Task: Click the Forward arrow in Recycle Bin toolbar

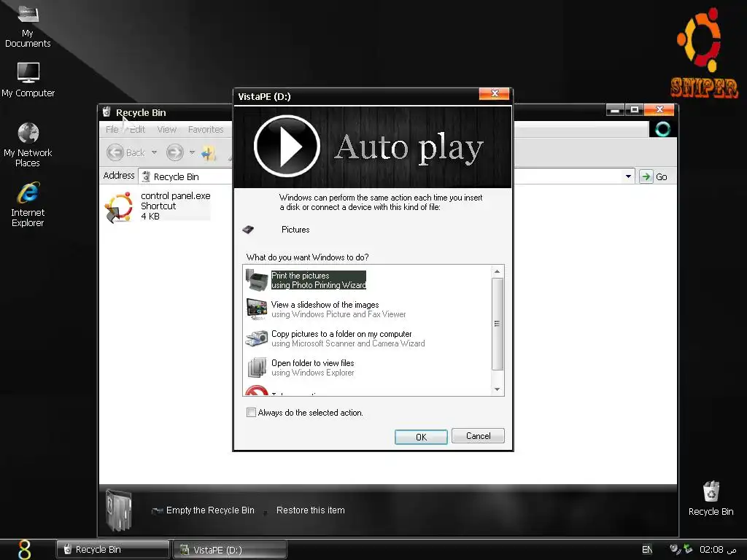Action: (175, 152)
